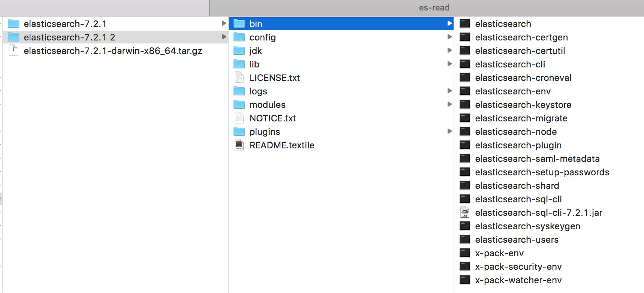Click the elasticsearch-cli executable icon
The image size is (644, 293).
point(465,64)
